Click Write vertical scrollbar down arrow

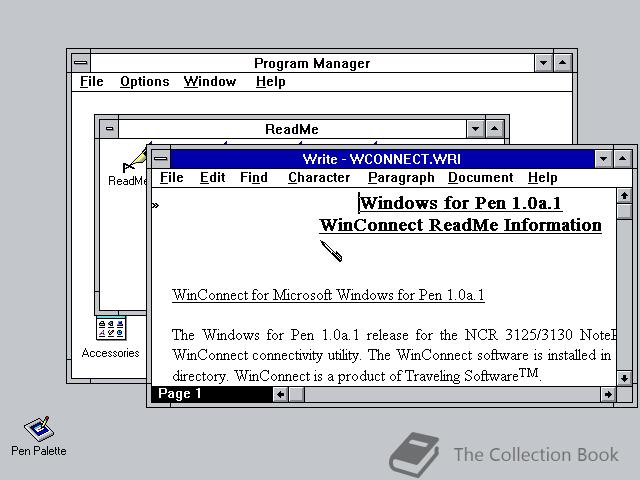tap(624, 378)
